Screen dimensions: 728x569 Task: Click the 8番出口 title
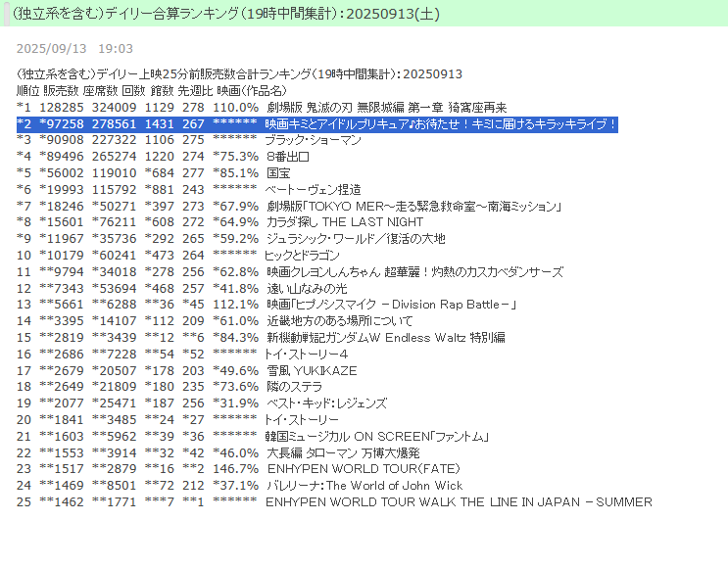click(x=288, y=157)
